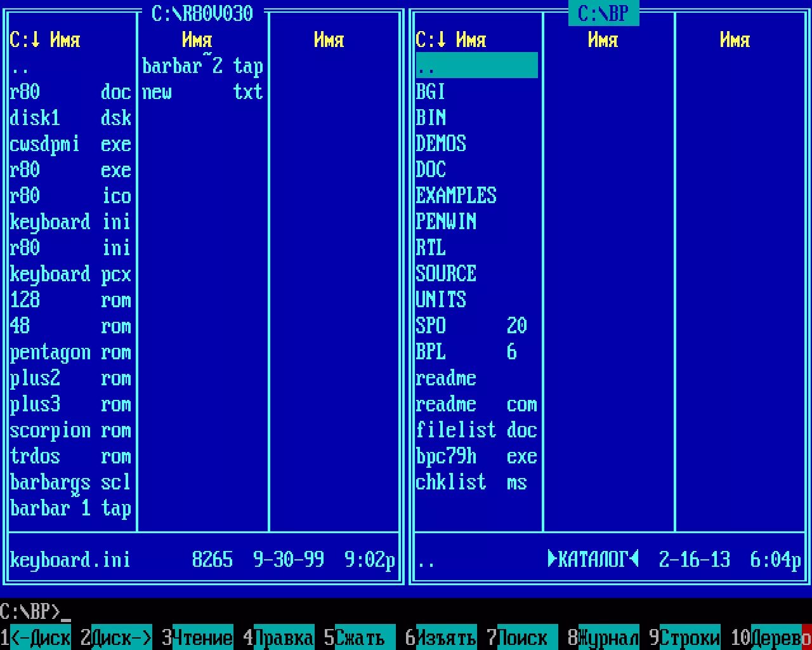This screenshot has width=812, height=650.
Task: Select the plus3 rom file
Action: coord(71,404)
